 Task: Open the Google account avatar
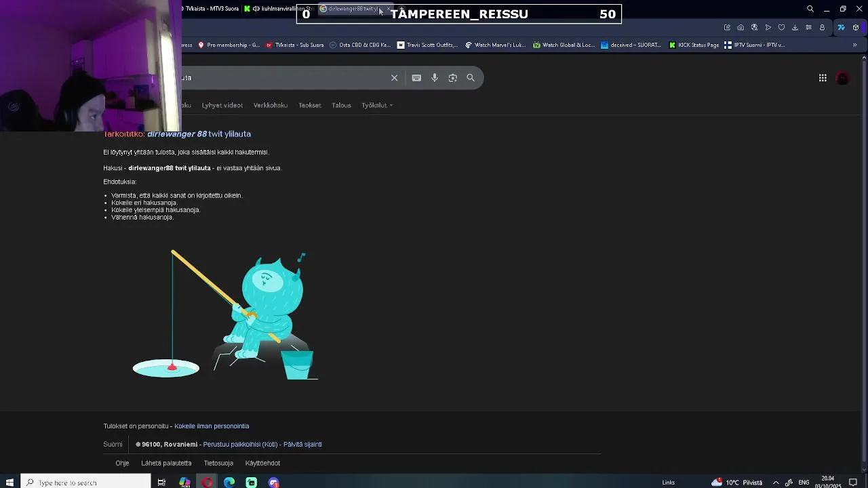843,78
